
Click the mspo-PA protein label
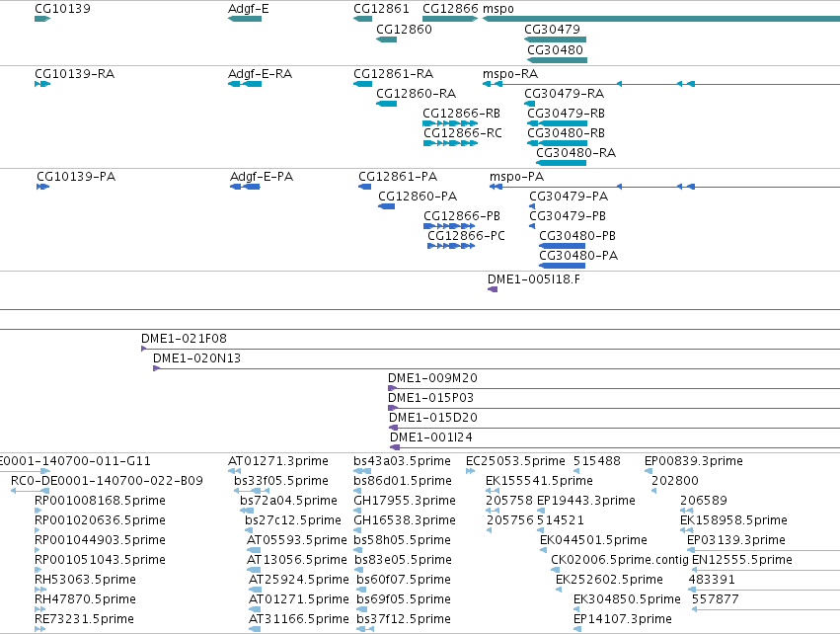pos(516,177)
